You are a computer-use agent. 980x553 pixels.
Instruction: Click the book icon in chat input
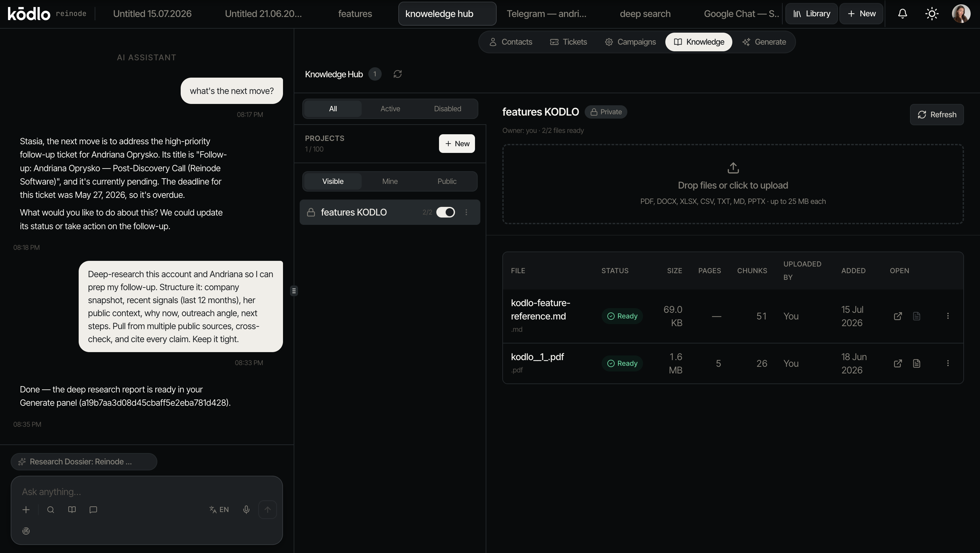point(72,510)
